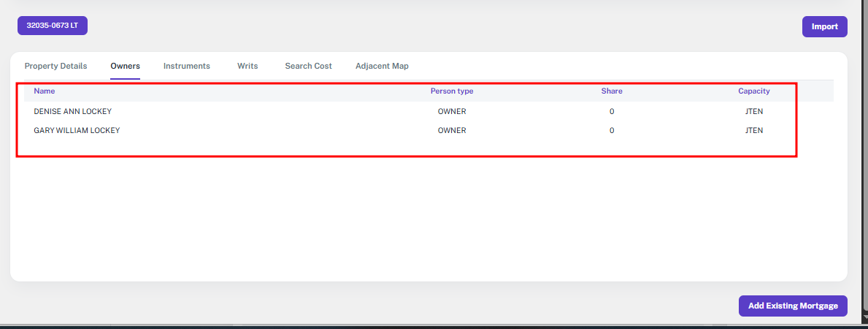Go to the Writs tab
The image size is (868, 329).
click(247, 66)
